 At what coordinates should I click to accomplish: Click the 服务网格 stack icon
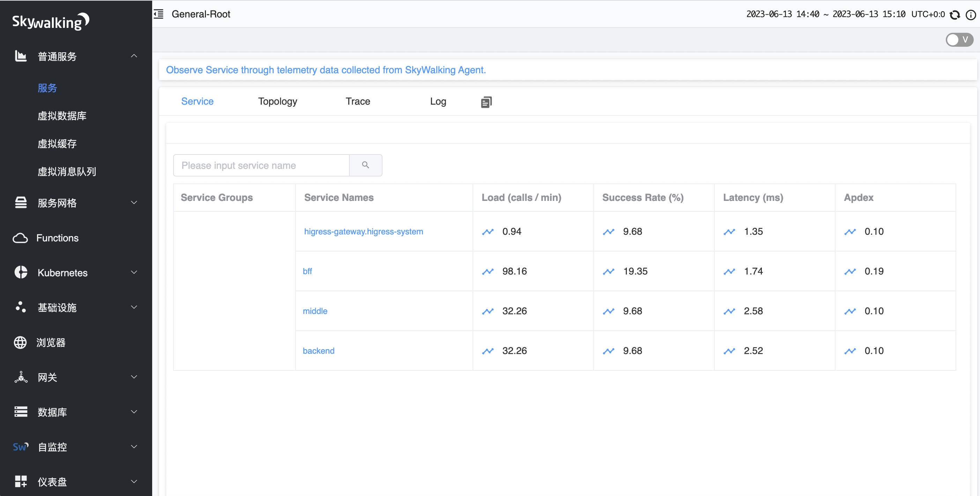(x=21, y=203)
